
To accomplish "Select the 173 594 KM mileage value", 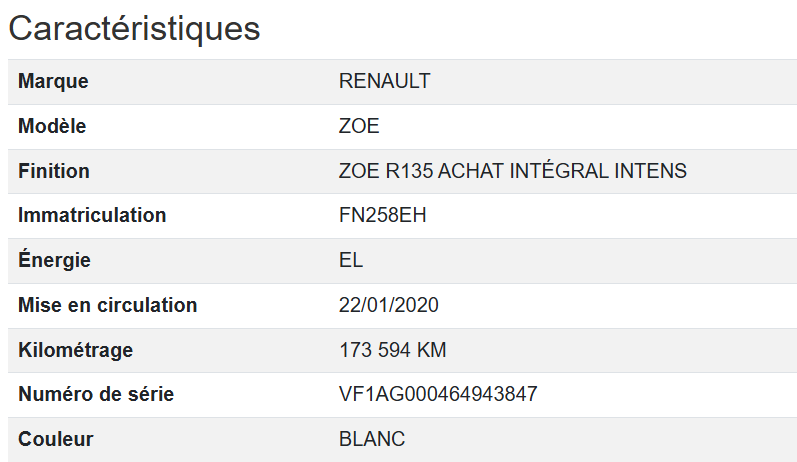I will coord(393,350).
